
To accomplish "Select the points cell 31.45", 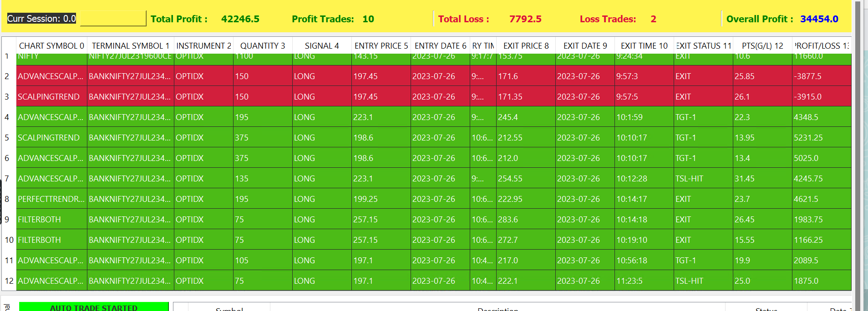I will point(762,178).
